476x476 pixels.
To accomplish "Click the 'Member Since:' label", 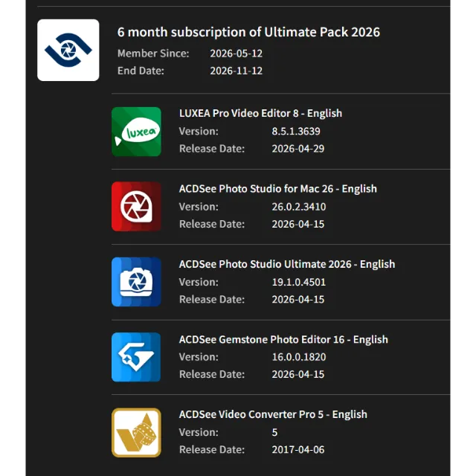I will (x=153, y=54).
